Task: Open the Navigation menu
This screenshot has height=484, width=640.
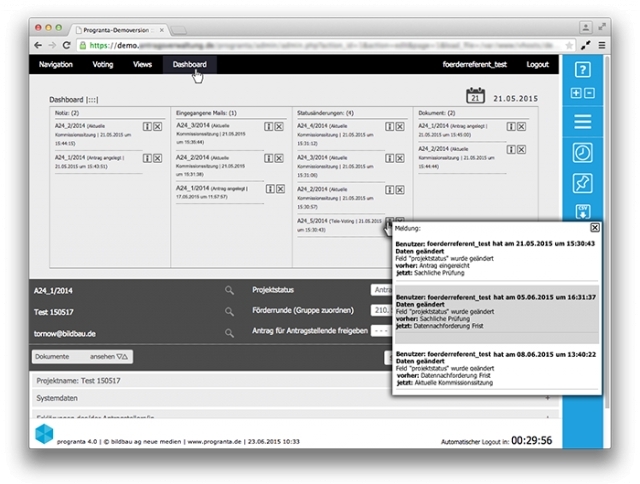Action: pos(56,64)
